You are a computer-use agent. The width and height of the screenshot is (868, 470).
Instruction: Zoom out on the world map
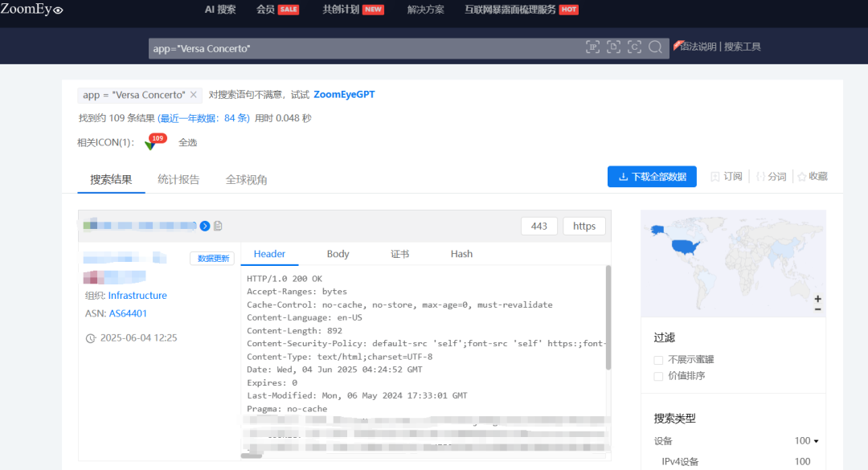tap(817, 309)
